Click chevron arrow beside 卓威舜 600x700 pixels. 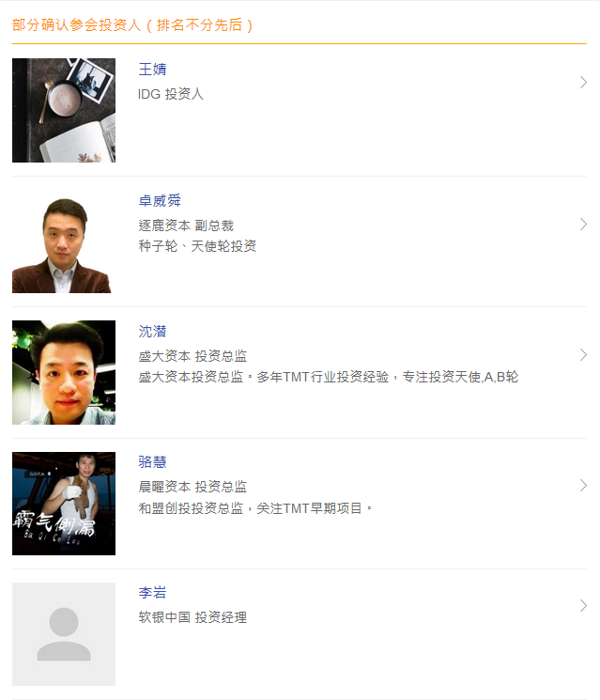[583, 225]
